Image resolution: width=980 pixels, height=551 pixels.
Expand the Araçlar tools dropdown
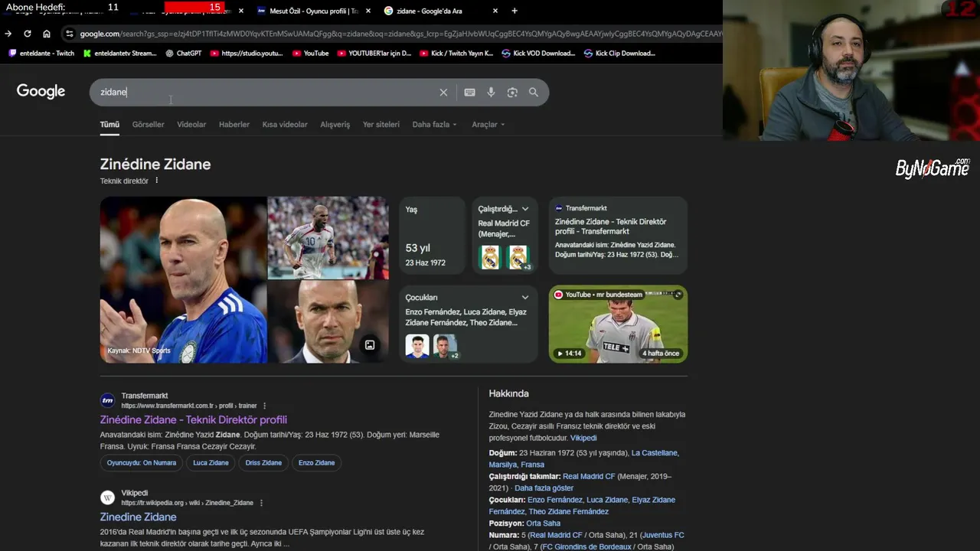pyautogui.click(x=488, y=125)
